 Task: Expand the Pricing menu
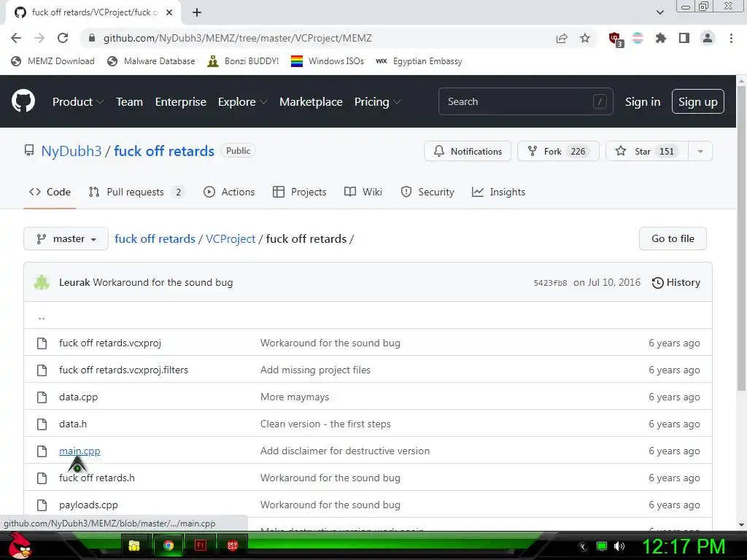click(x=377, y=101)
